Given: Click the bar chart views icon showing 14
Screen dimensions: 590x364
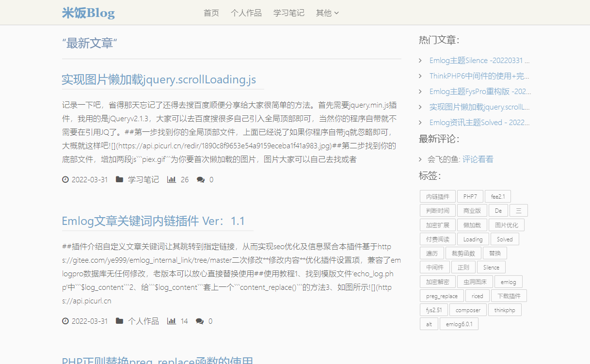Looking at the screenshot, I should tap(171, 321).
